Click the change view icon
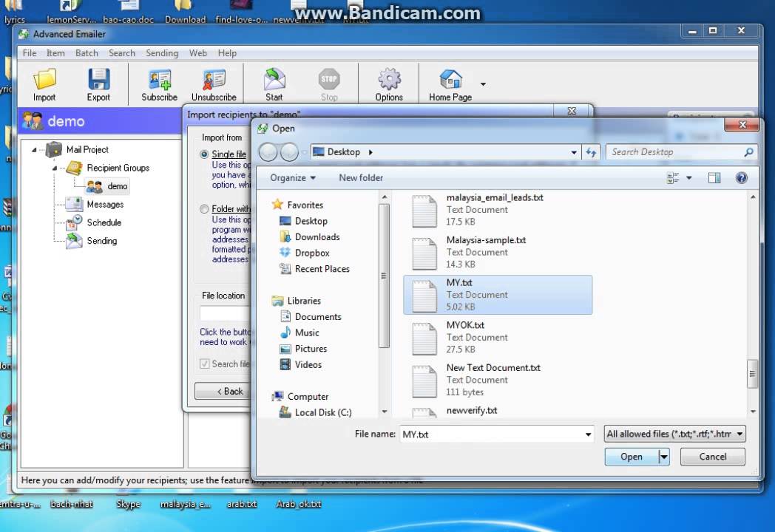Viewport: 775px width, 532px height. pos(673,178)
